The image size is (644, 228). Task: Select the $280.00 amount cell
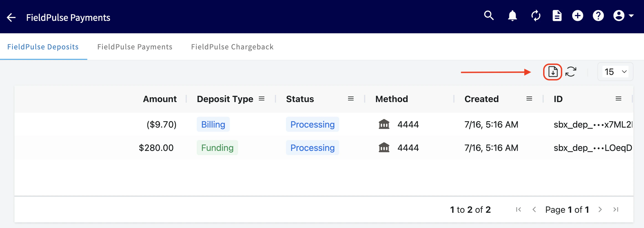(156, 148)
